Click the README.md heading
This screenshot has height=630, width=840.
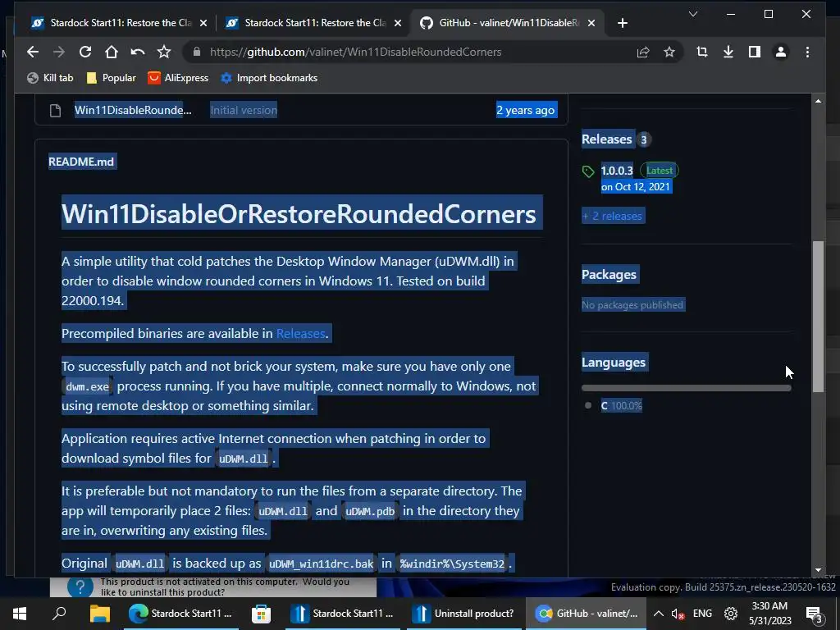point(81,162)
